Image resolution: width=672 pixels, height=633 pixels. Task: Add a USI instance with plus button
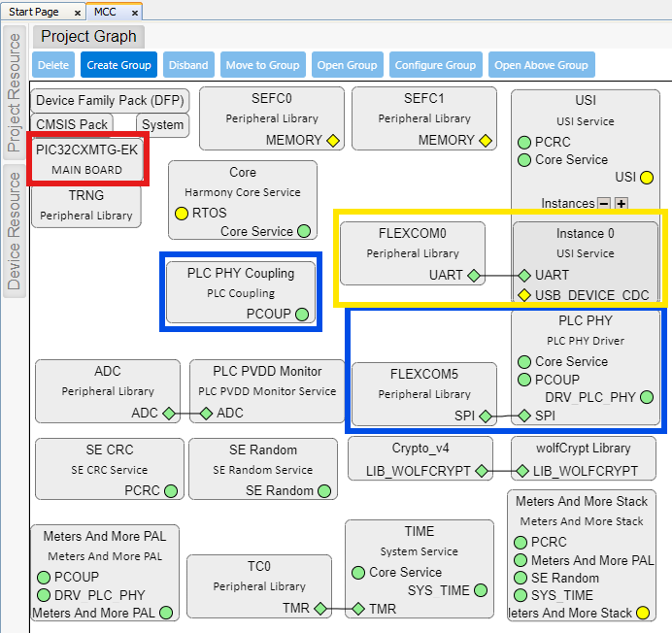point(622,204)
